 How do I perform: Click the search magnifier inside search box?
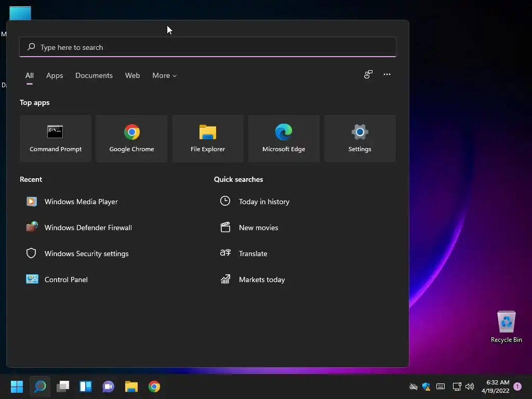(31, 47)
